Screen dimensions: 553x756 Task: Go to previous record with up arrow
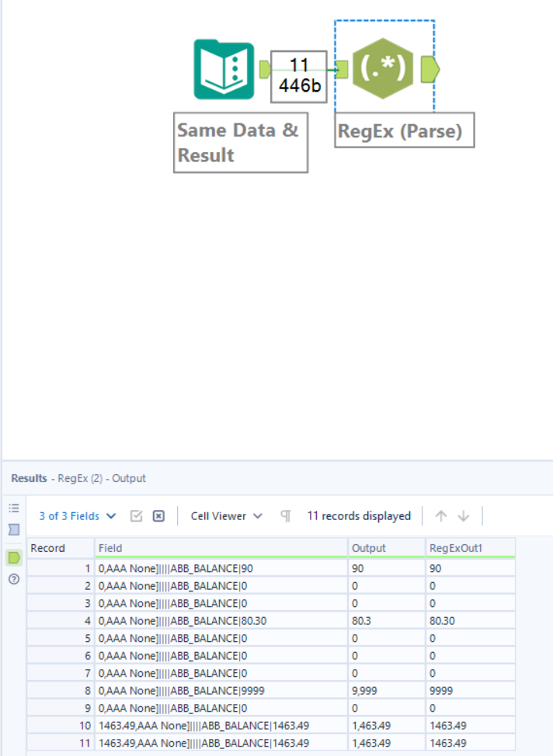tap(441, 516)
